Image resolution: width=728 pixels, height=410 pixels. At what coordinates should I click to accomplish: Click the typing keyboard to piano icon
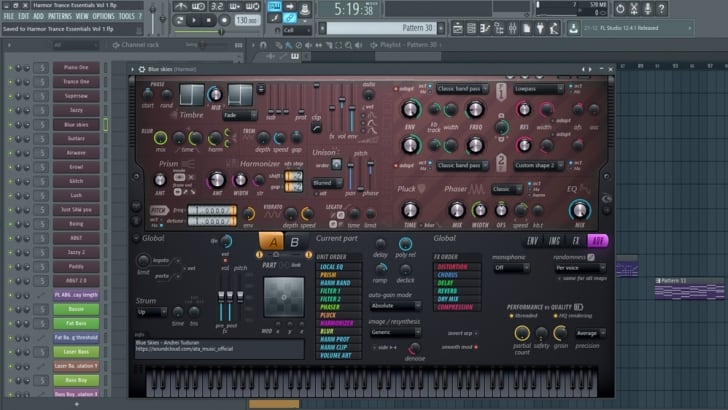tap(275, 7)
